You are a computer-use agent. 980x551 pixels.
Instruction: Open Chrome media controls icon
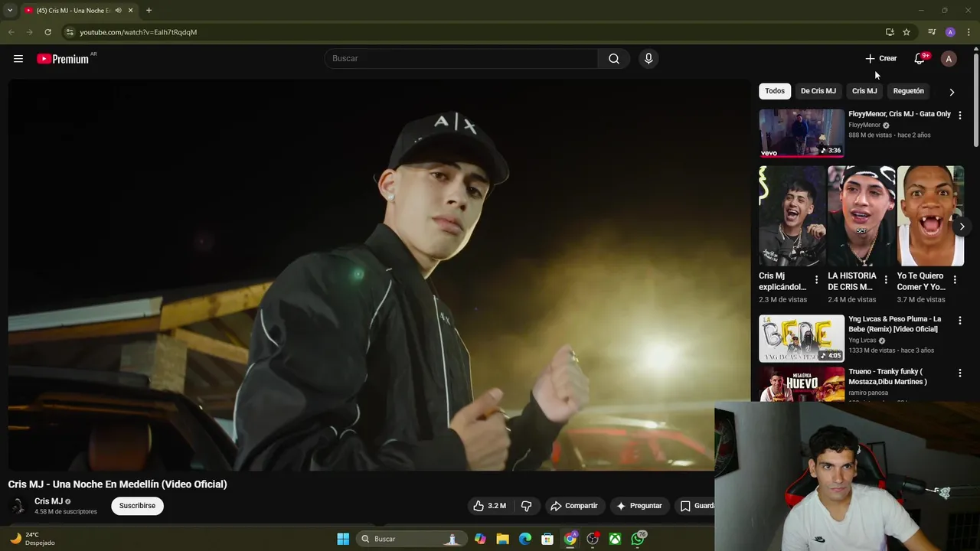click(932, 32)
